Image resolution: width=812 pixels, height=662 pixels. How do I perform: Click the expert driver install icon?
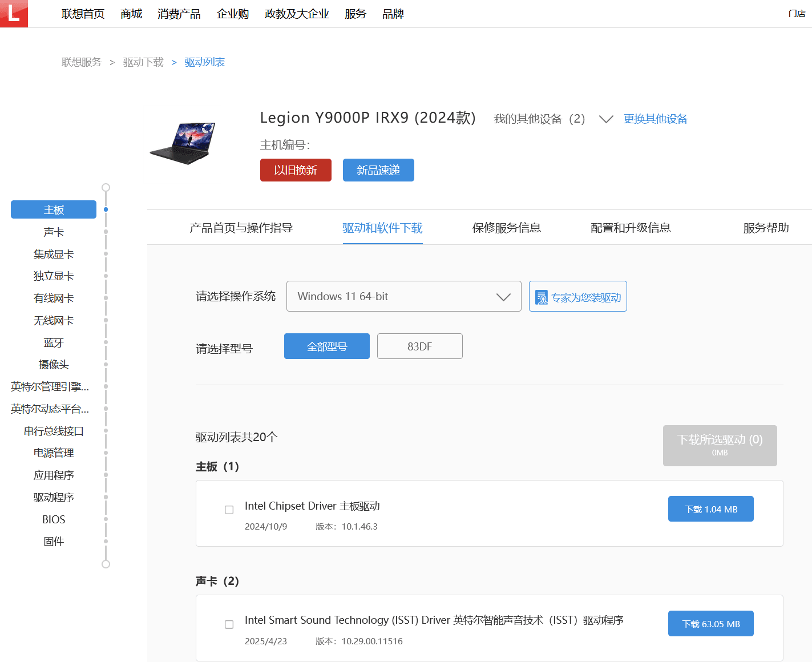click(542, 297)
